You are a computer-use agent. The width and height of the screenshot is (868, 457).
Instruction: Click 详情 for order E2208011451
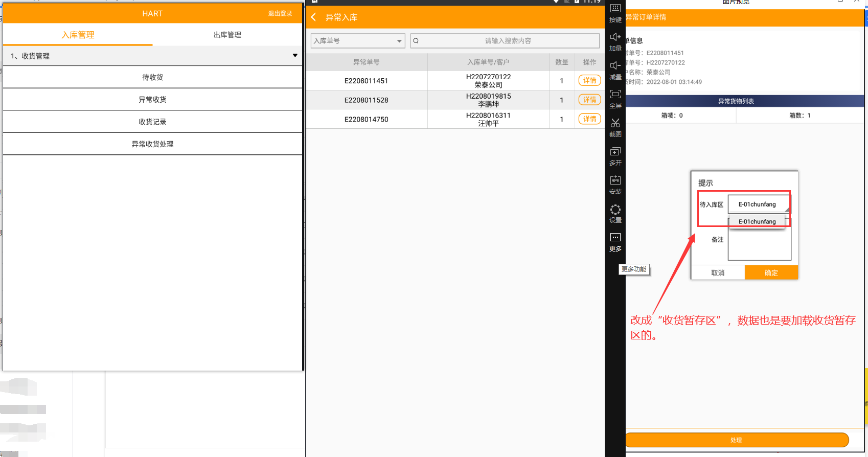pyautogui.click(x=589, y=81)
